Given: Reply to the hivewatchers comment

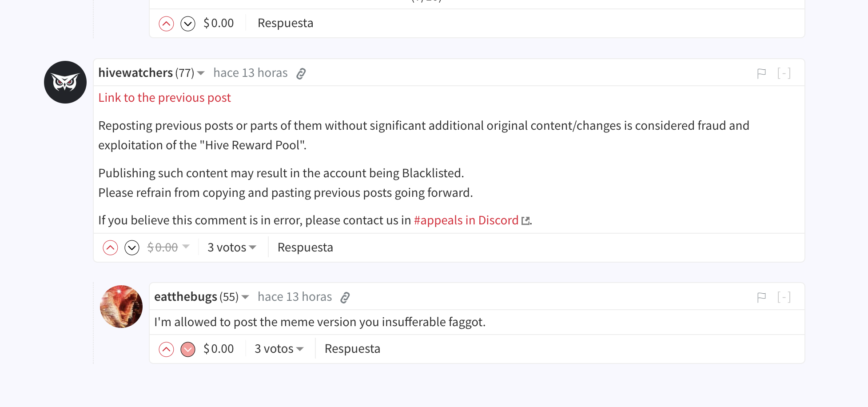Looking at the screenshot, I should point(305,247).
